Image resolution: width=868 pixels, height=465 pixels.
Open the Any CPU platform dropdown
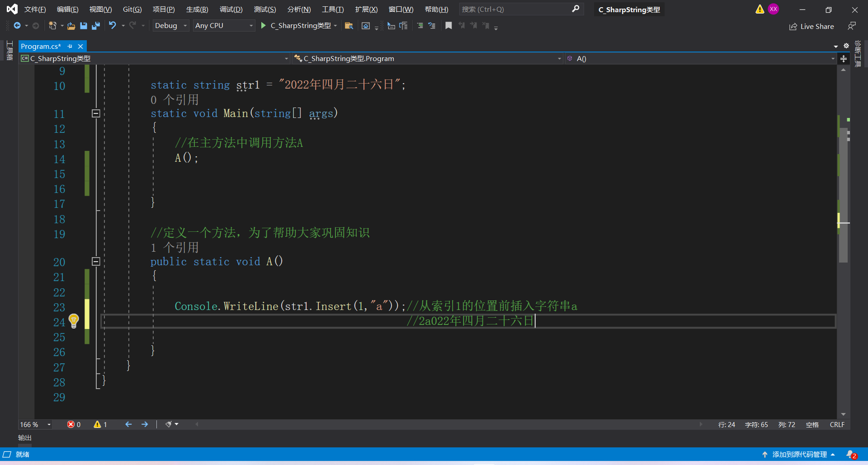click(224, 26)
